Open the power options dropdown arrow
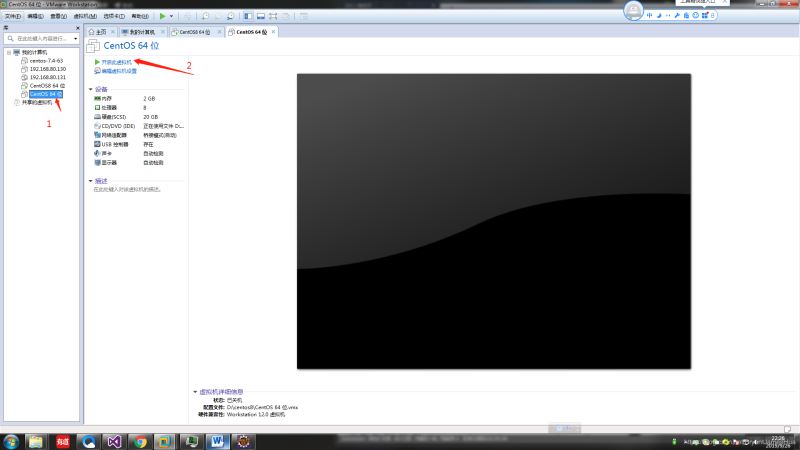The width and height of the screenshot is (800, 450). coord(171,16)
